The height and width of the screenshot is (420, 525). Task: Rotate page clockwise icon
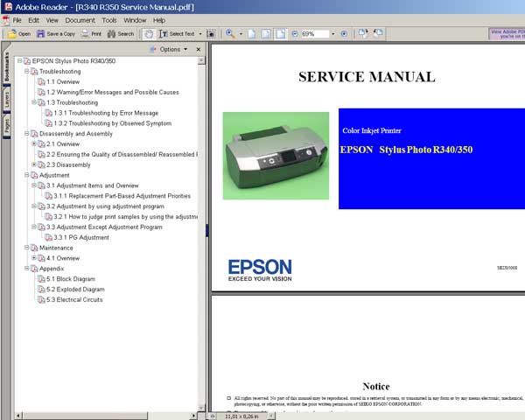(x=363, y=33)
